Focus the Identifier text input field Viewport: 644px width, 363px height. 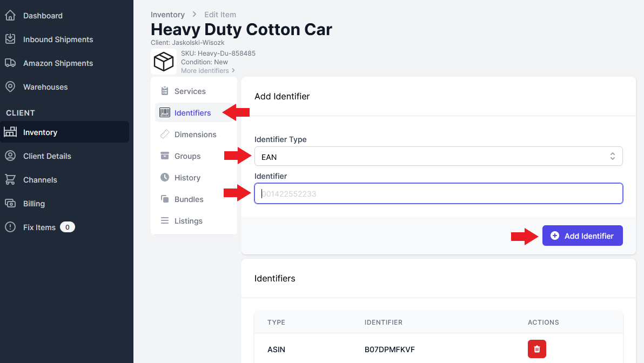[x=438, y=193]
